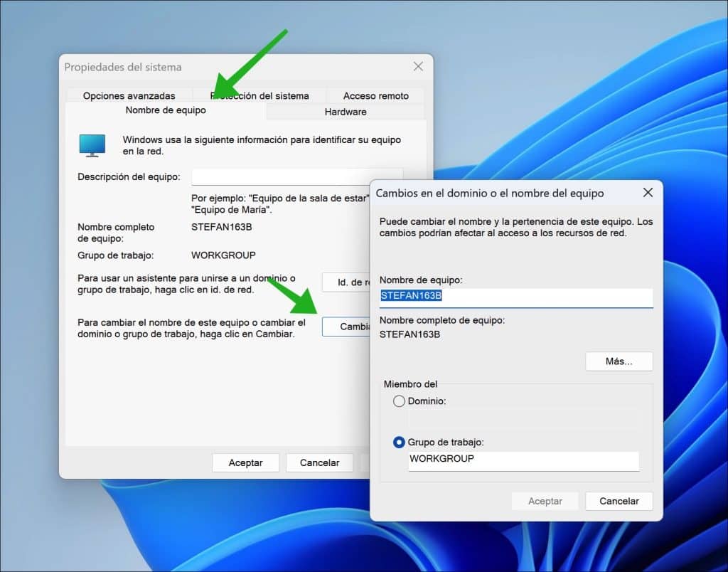
Task: Open the Opciones avanzadas tab
Action: pos(129,96)
